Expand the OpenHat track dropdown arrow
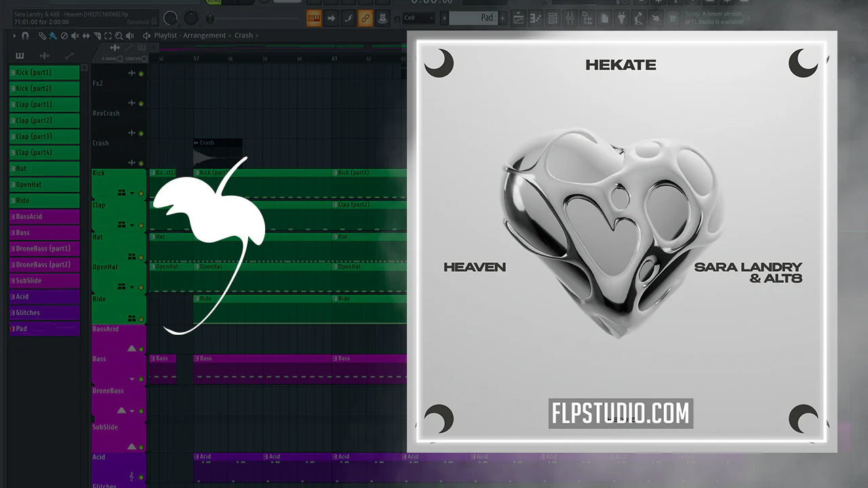Viewport: 868px width, 488px height. pos(132,287)
